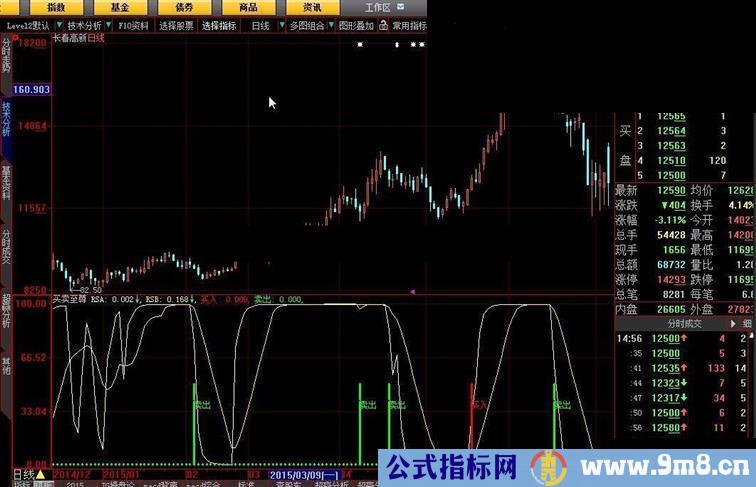
Task: Open the 日线 period dropdown arrow
Action: pos(280,26)
